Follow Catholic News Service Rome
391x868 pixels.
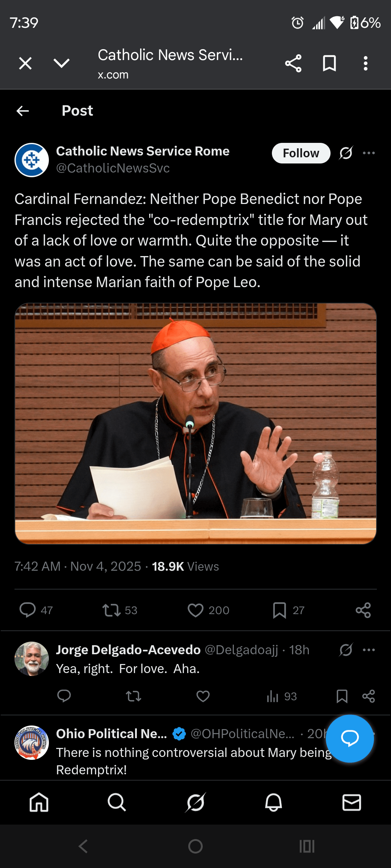click(x=301, y=153)
